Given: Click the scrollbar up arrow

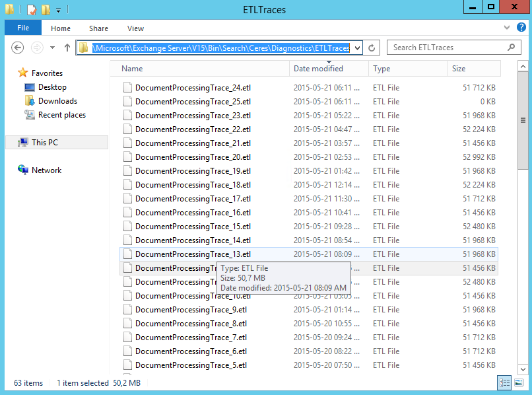Looking at the screenshot, I should pos(523,67).
